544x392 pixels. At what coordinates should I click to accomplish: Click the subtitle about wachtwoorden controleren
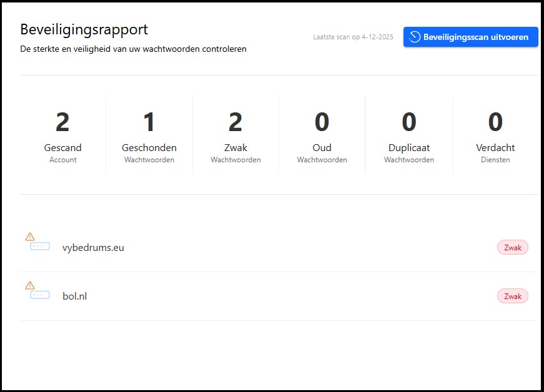(x=133, y=49)
